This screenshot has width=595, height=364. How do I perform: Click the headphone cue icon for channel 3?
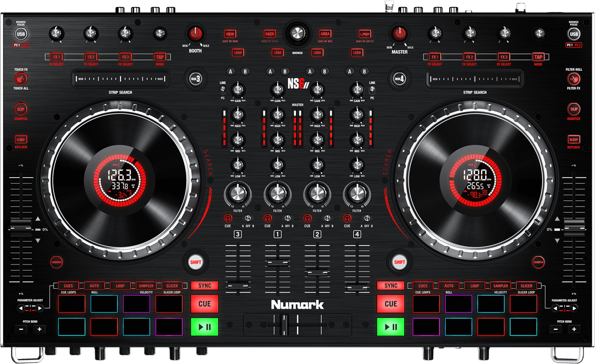click(x=228, y=218)
